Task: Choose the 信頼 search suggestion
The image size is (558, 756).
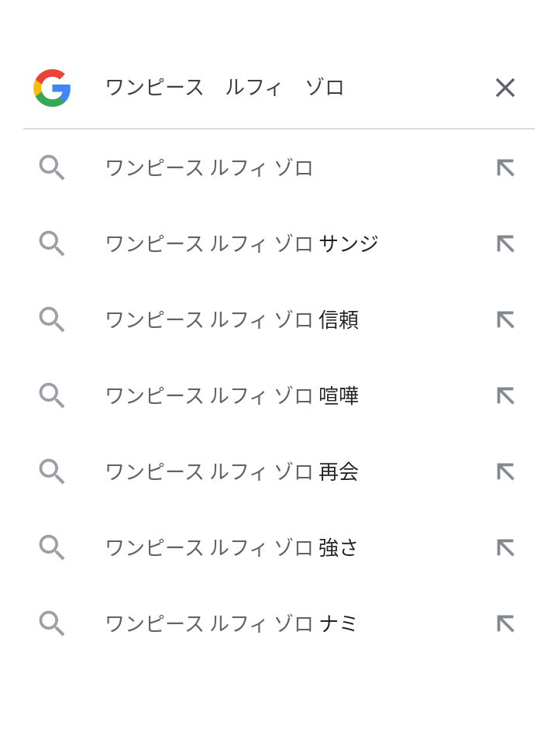Action: (x=279, y=319)
